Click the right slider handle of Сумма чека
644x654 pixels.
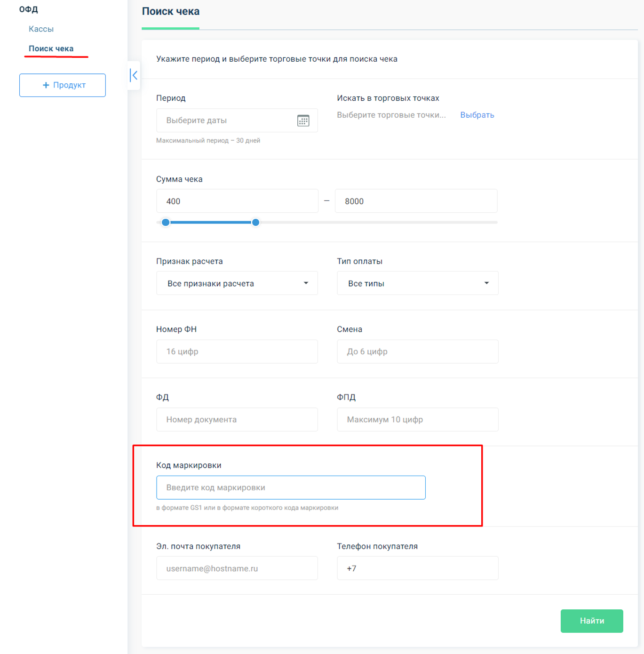(255, 222)
